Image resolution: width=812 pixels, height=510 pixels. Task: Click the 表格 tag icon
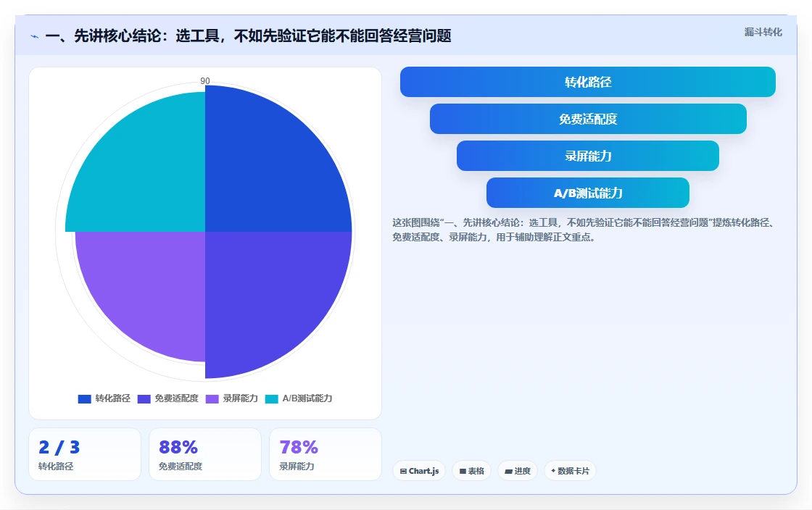pyautogui.click(x=463, y=471)
